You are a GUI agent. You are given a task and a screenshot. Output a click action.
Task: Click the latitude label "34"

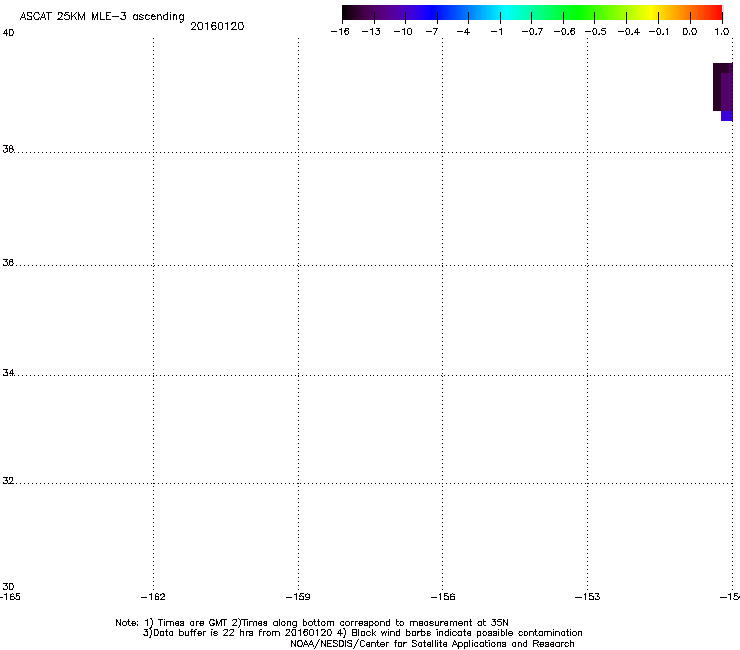[8, 373]
